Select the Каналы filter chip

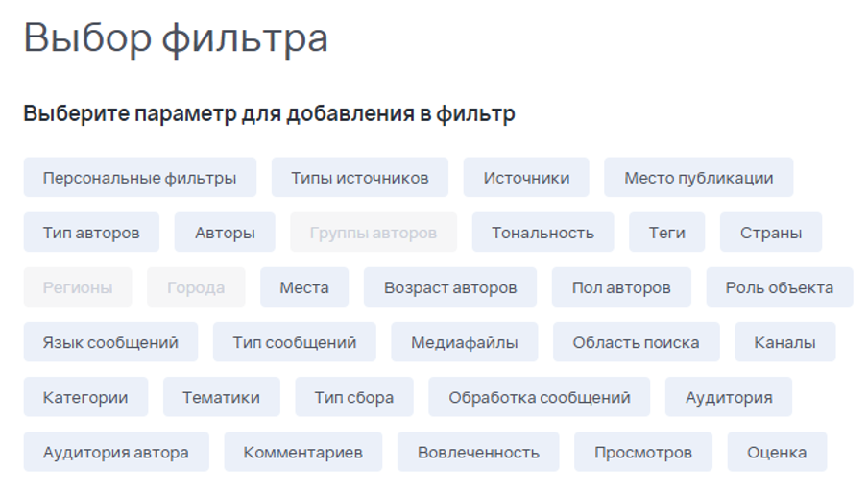(x=784, y=342)
